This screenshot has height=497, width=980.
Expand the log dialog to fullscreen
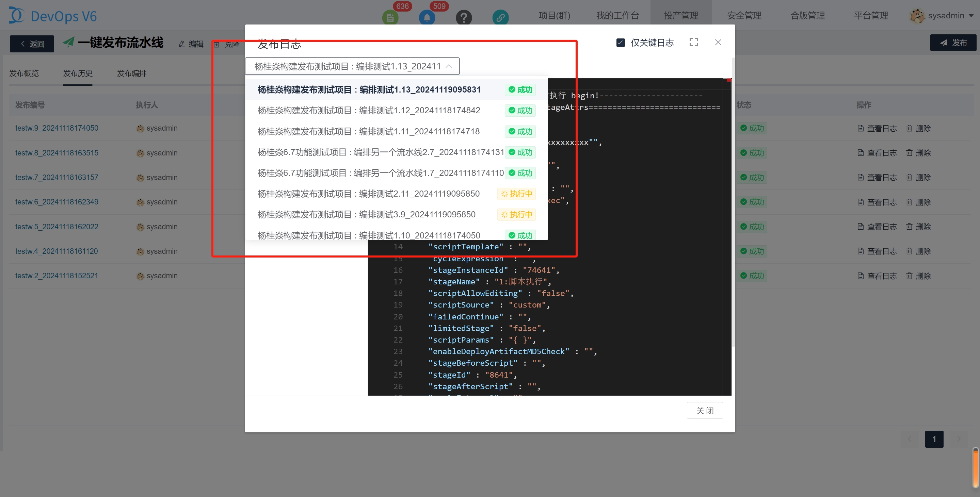[693, 42]
